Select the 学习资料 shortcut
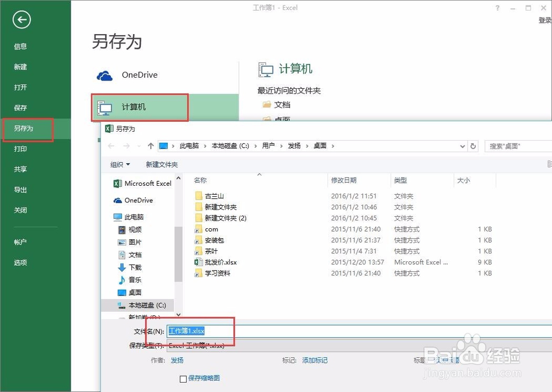Screen dimensions: 552x392 [x=213, y=273]
